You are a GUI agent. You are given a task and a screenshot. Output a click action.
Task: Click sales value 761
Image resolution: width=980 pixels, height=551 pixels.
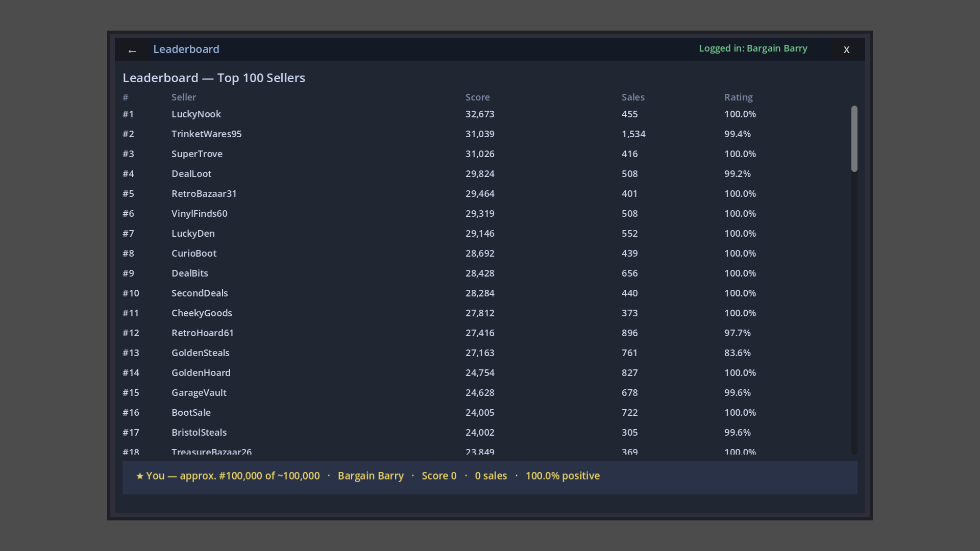[x=629, y=353]
